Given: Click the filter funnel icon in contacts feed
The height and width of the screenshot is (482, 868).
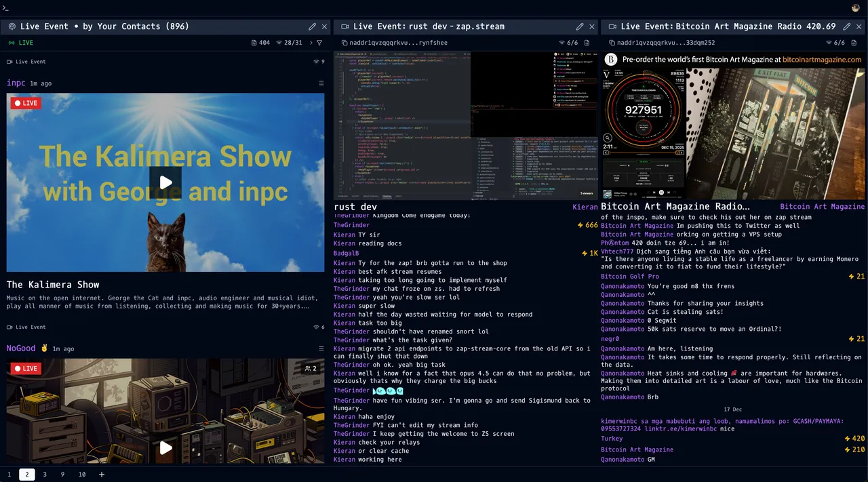Looking at the screenshot, I should 319,43.
